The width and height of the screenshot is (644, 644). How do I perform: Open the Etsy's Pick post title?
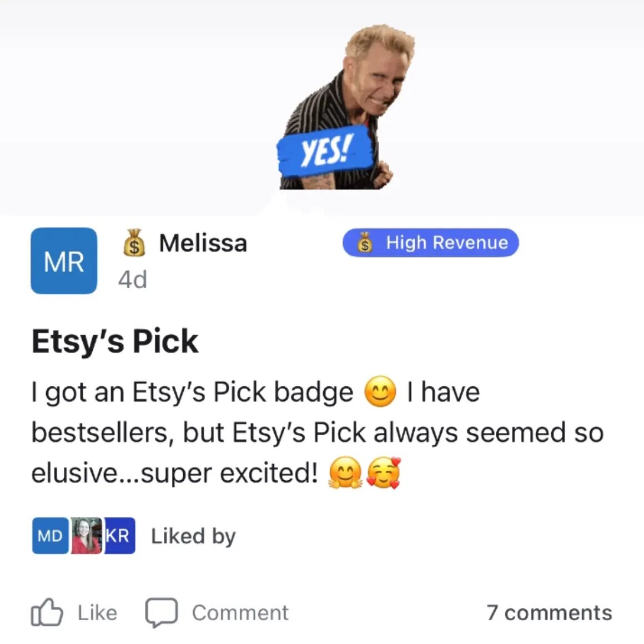coord(115,341)
